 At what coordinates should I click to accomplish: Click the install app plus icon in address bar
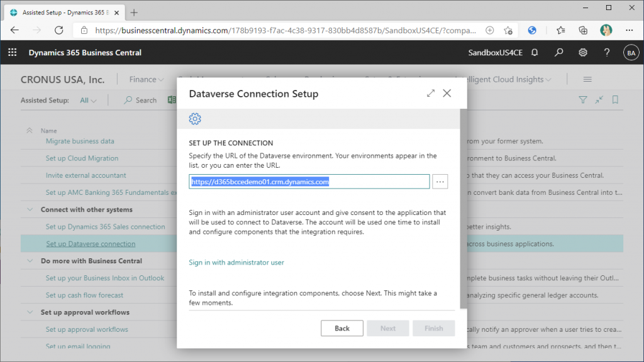coord(489,30)
